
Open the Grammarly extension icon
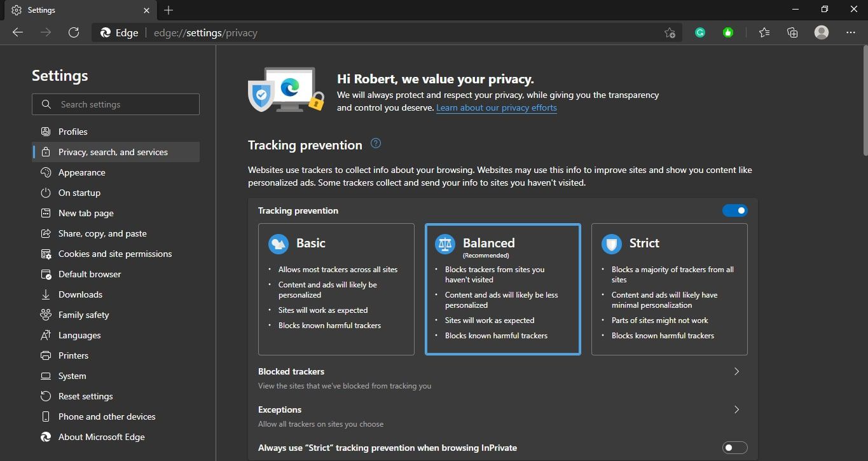click(700, 32)
